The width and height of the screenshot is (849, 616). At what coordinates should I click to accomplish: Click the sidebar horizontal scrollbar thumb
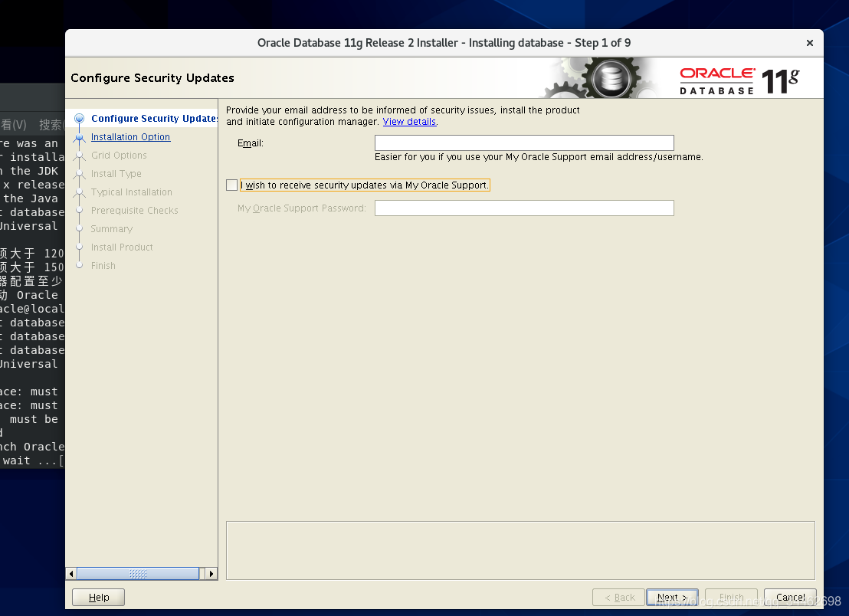[x=138, y=574]
